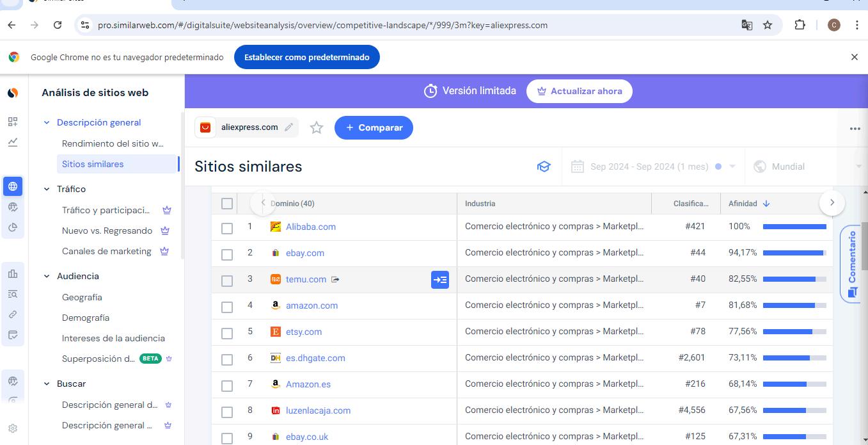868x445 pixels.
Task: Click the Comparar button
Action: [374, 127]
